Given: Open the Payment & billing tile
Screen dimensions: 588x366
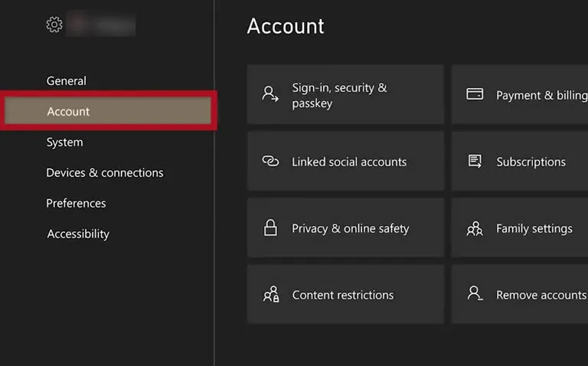Looking at the screenshot, I should click(520, 94).
